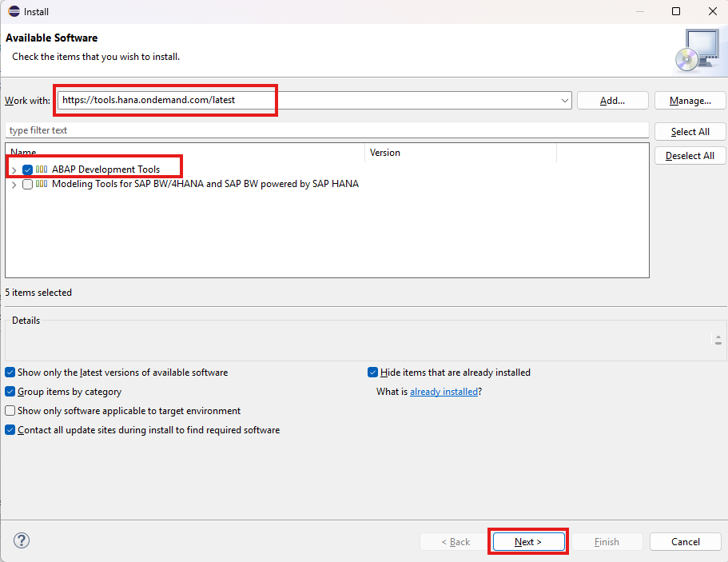Toggle Contact all update sites during install
The width and height of the screenshot is (728, 562).
[x=10, y=429]
